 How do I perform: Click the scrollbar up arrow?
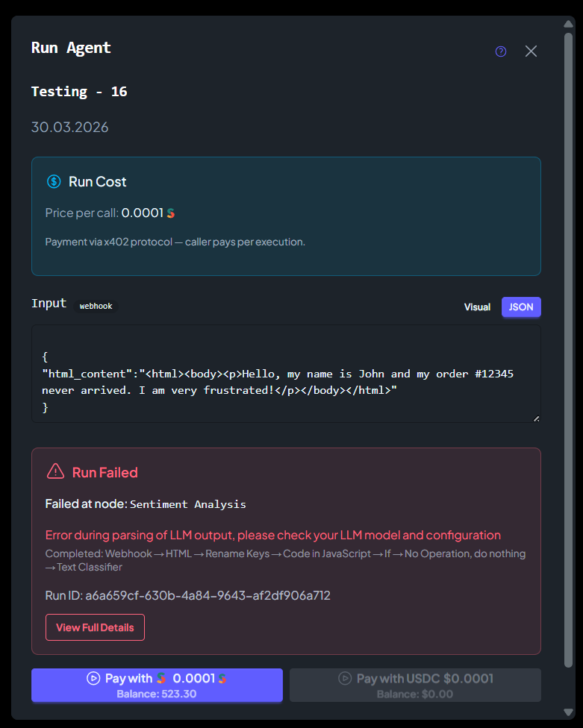(568, 24)
